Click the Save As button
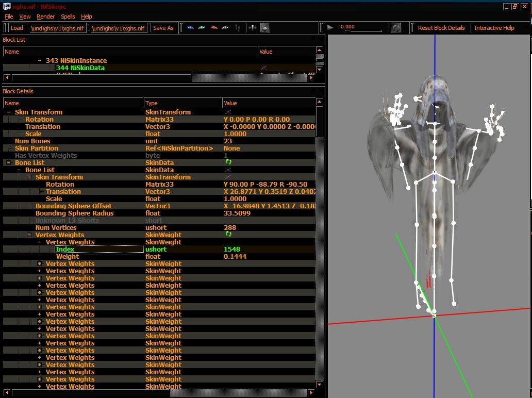Image resolution: width=532 pixels, height=398 pixels. (x=163, y=28)
